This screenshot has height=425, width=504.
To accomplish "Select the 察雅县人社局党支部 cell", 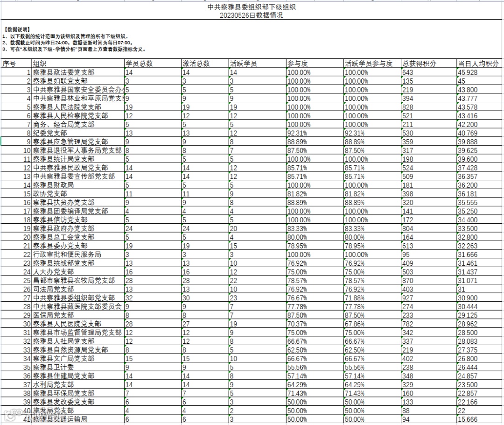I will [x=78, y=341].
